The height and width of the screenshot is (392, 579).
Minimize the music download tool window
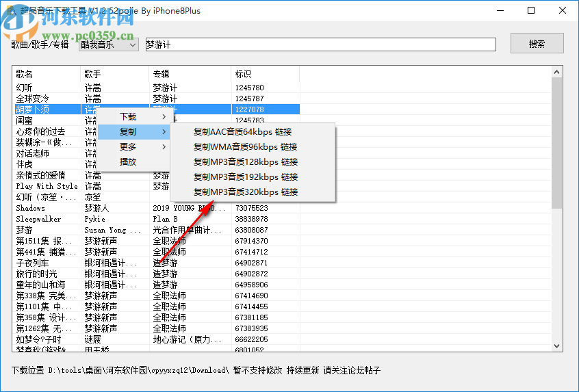pos(500,10)
